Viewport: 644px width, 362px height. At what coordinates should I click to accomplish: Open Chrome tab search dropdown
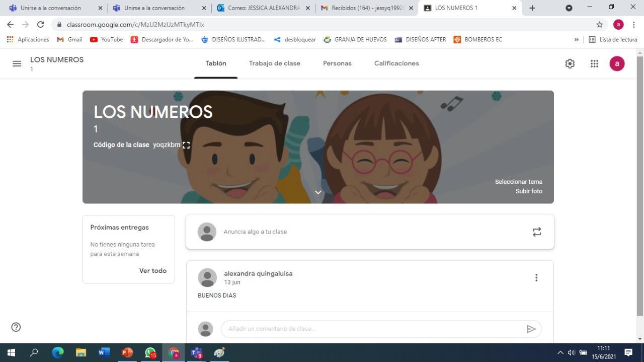click(569, 8)
